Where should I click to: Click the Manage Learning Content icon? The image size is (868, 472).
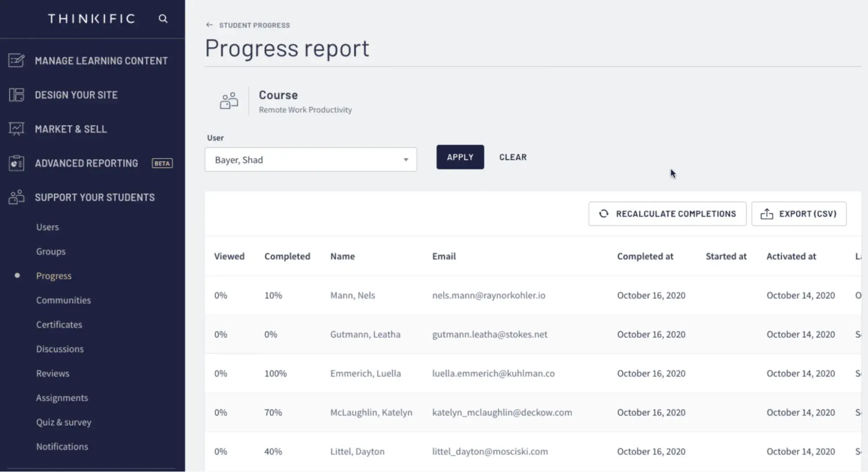click(16, 60)
